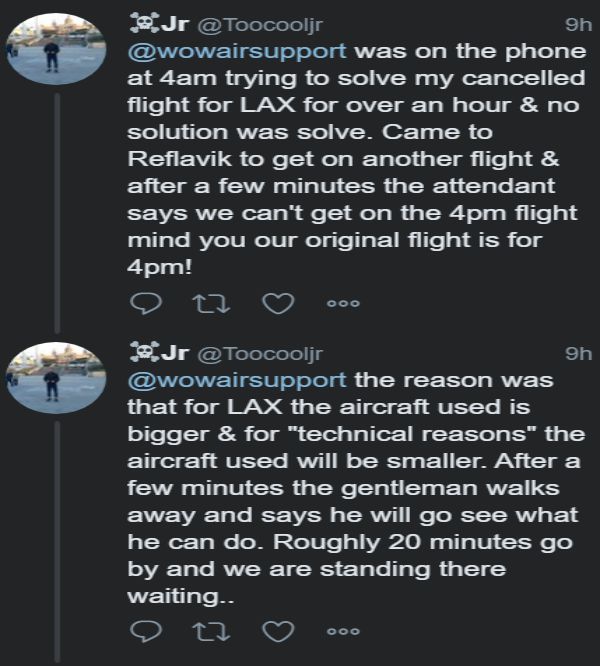600x666 pixels.
Task: Click the 9h timestamp on the second tweet
Action: (578, 354)
